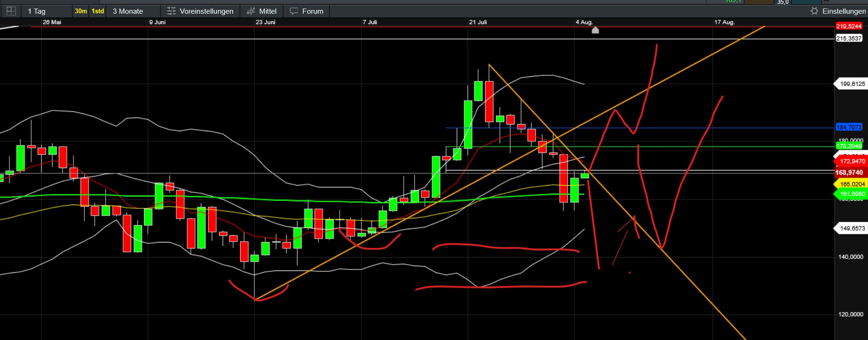Open the Voreinstellungen sliders icon
868x340 pixels.
point(171,11)
